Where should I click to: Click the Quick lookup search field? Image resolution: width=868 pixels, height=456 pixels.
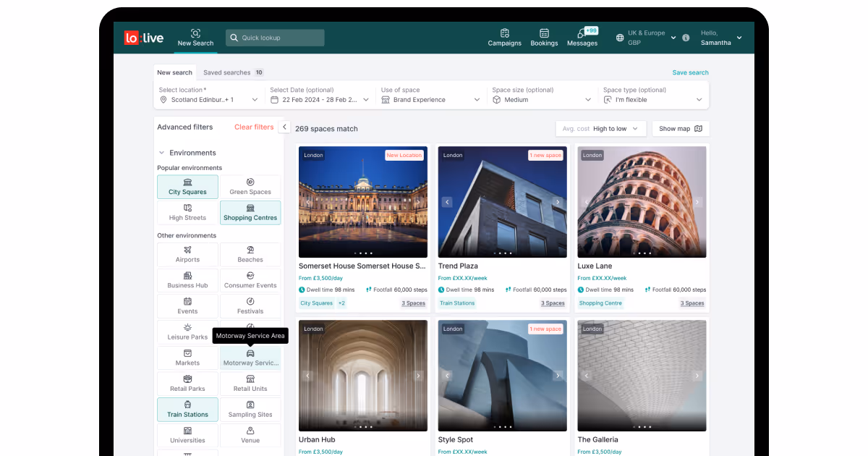click(x=275, y=38)
